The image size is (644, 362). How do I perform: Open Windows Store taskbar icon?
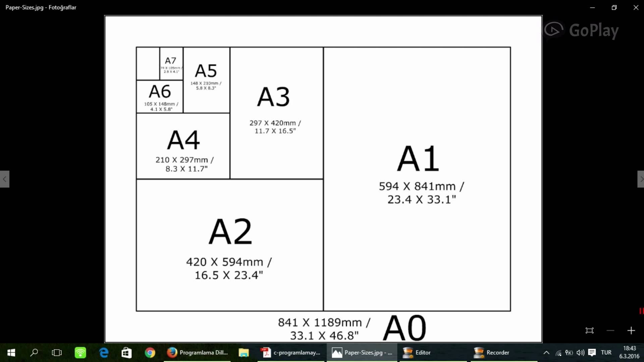coord(126,353)
